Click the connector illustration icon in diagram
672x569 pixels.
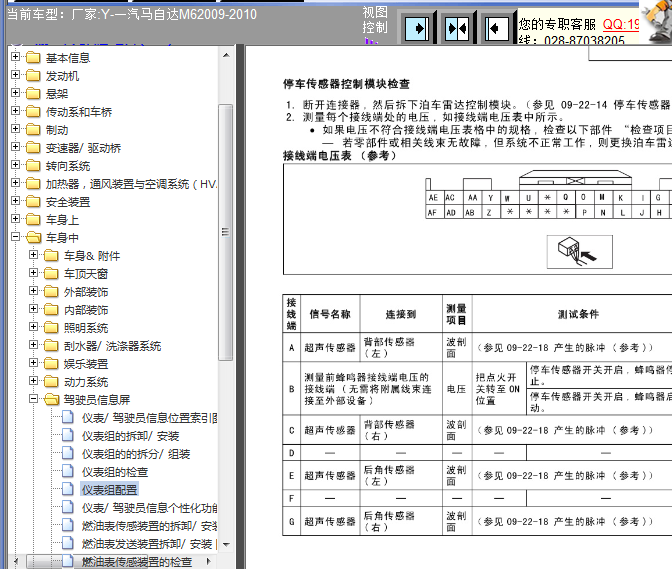pyautogui.click(x=579, y=252)
